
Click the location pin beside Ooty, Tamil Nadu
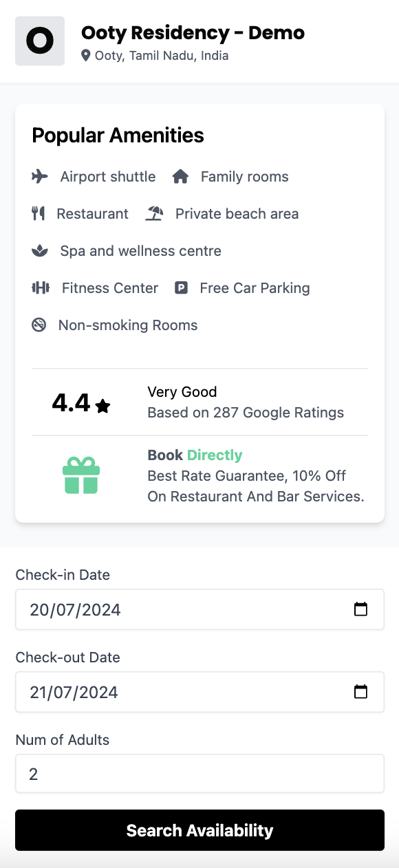coord(86,56)
